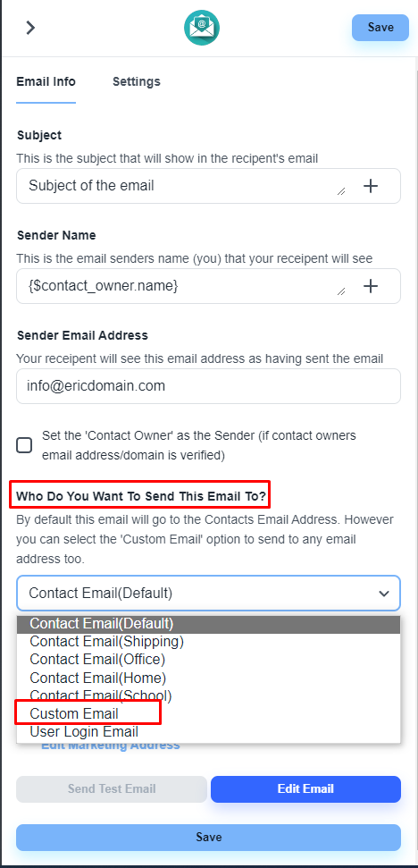
Task: Click the Subject field resize handle
Action: (x=341, y=191)
